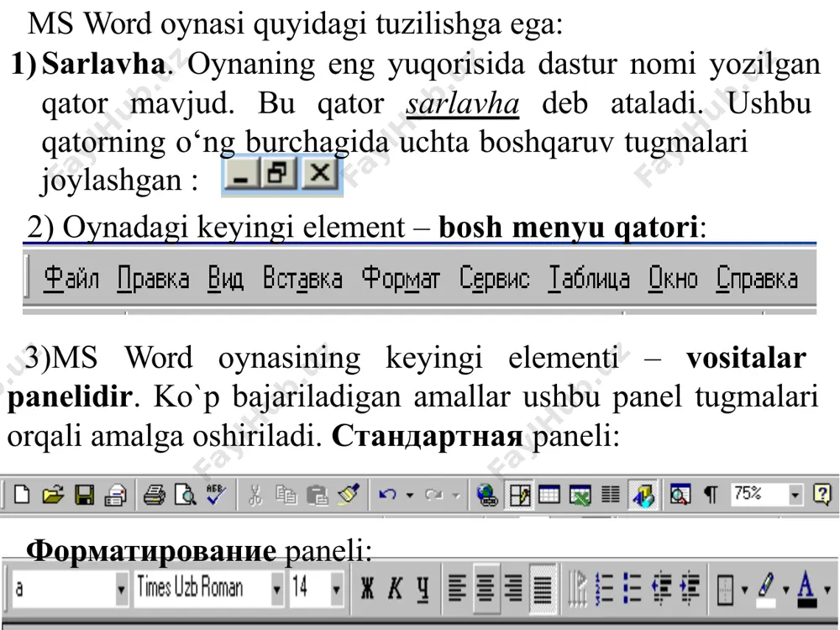
Task: Expand the highlight color arrow
Action: click(x=786, y=590)
